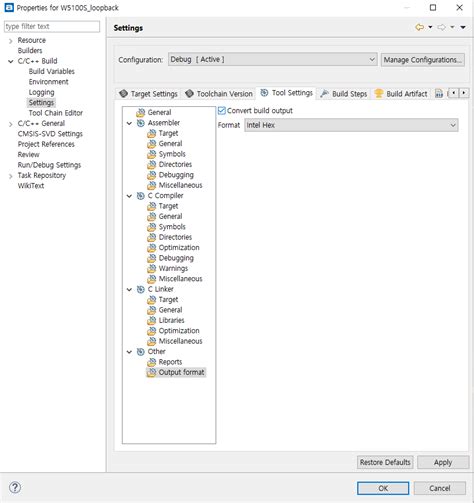Select Build Variables in sidebar
The width and height of the screenshot is (474, 503).
(x=52, y=71)
